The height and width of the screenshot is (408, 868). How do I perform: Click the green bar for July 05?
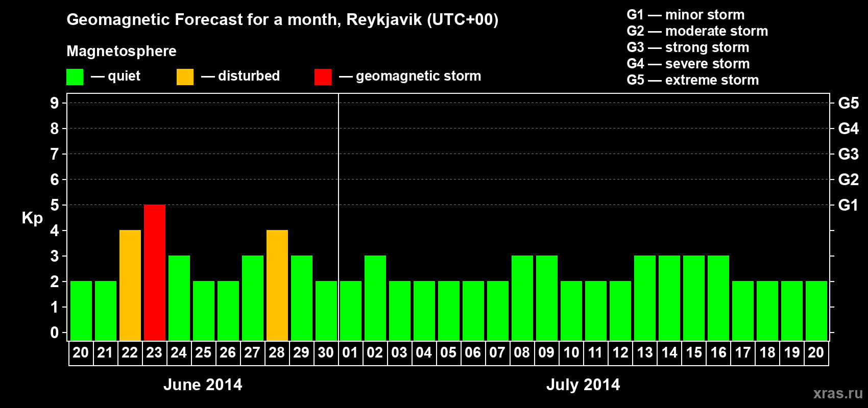pos(449,311)
